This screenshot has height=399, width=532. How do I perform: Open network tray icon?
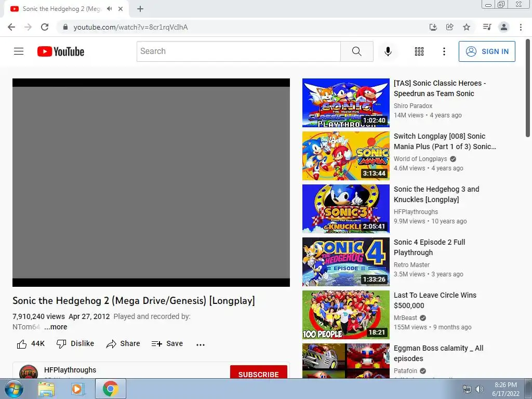tap(467, 389)
